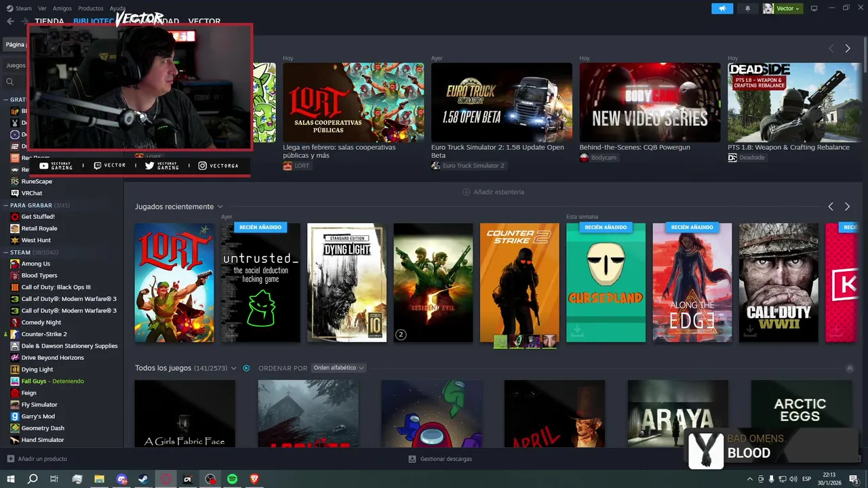Screen dimensions: 868x488
Task: Click the Deadside news source icon
Action: [732, 157]
